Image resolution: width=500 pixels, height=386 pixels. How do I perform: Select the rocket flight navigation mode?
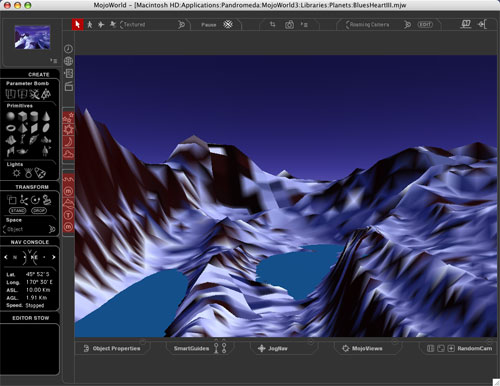pos(113,24)
